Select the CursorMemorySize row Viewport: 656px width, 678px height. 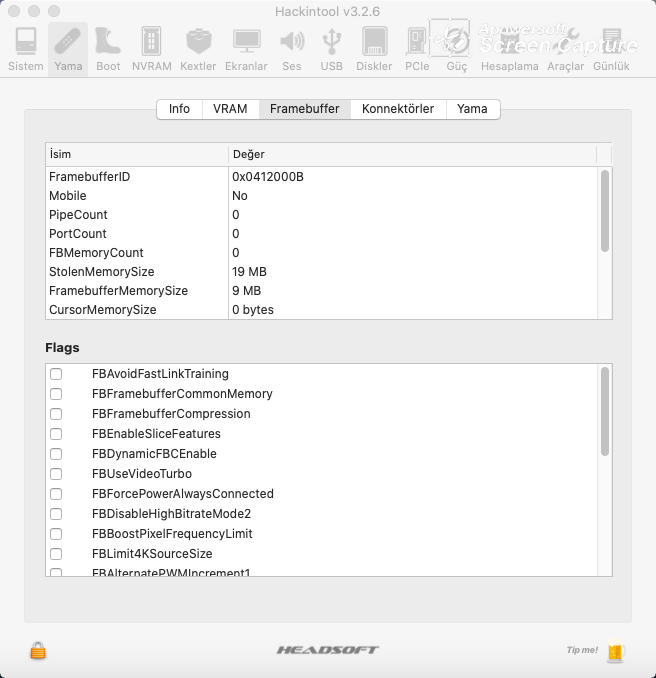click(x=321, y=310)
